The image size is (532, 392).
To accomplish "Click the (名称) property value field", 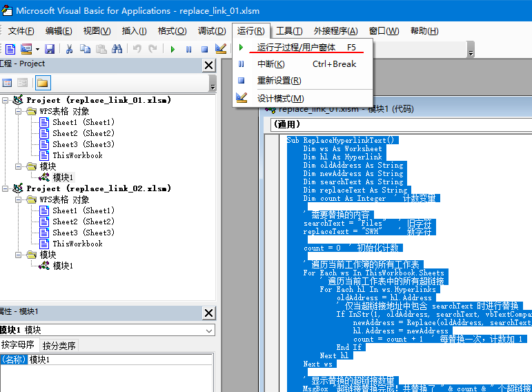I will [x=120, y=360].
